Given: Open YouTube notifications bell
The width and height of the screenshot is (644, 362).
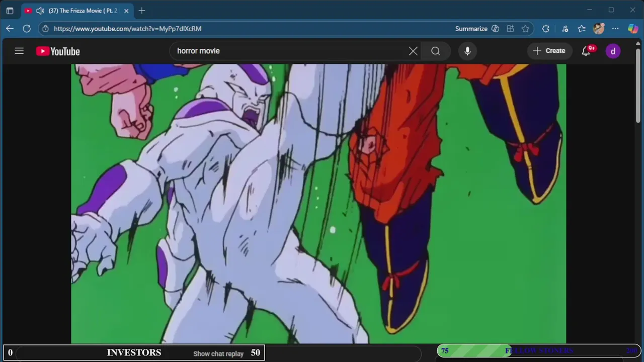Looking at the screenshot, I should pos(586,51).
